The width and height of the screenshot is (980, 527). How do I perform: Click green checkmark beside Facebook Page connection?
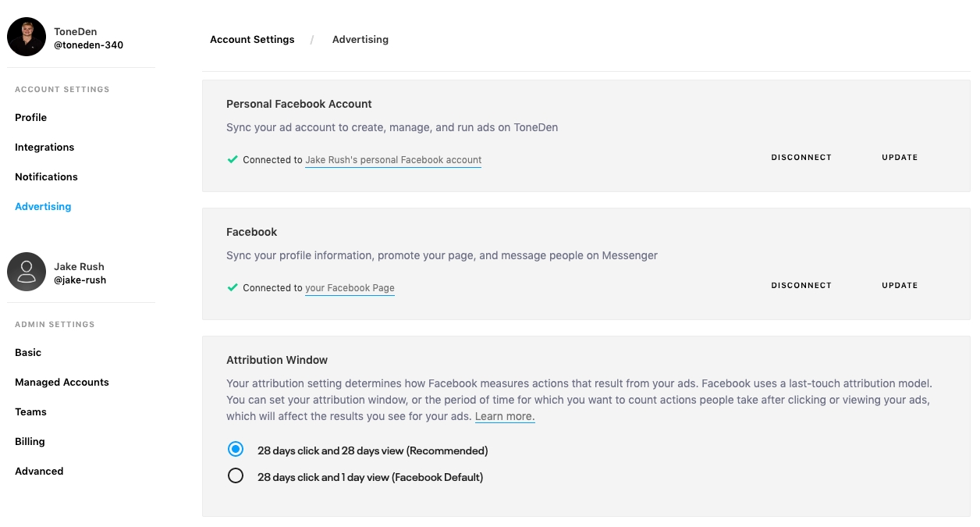click(233, 287)
